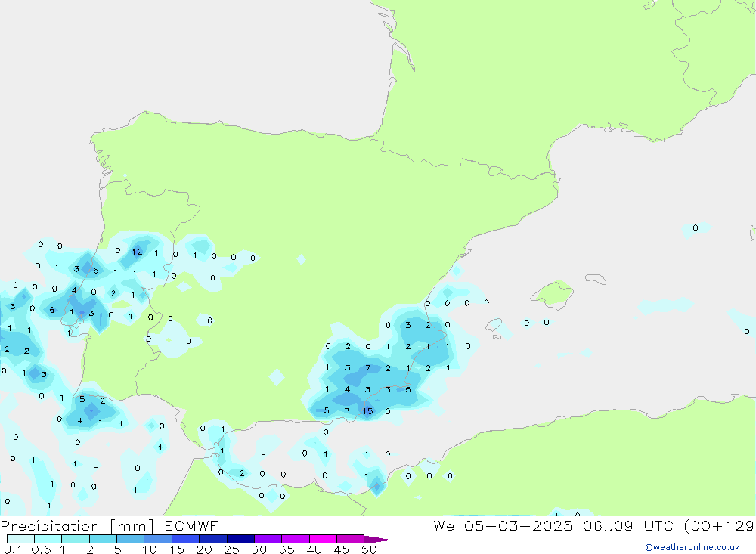Select the 2–5 mm legend color box
Image resolution: width=756 pixels, height=554 pixels.
click(103, 539)
